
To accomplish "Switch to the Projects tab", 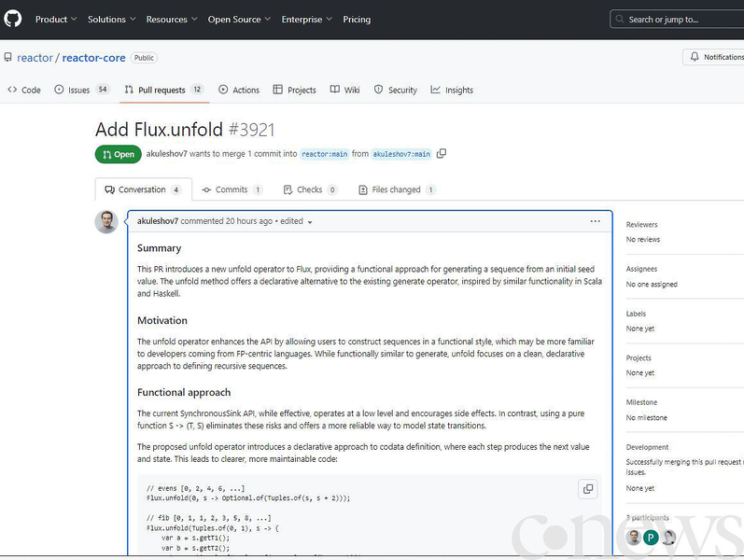I will pos(295,90).
